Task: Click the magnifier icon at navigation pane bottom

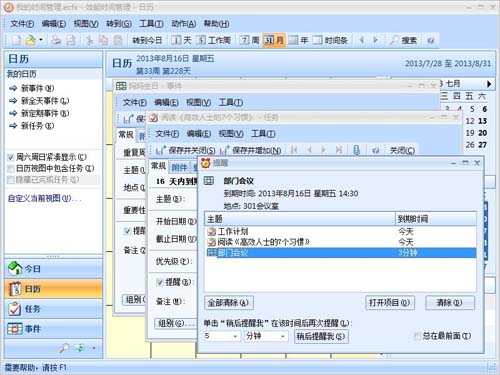Action: pos(64,348)
